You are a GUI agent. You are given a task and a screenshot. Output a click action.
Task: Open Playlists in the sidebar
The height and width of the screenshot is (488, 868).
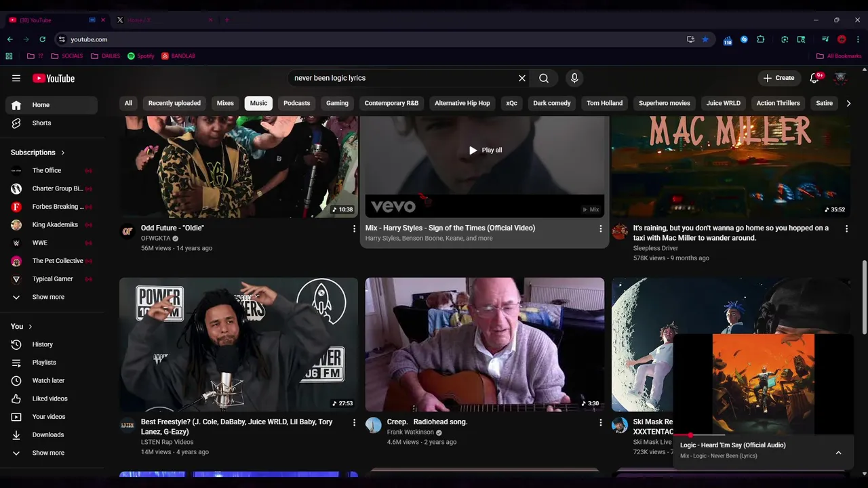coord(52,363)
